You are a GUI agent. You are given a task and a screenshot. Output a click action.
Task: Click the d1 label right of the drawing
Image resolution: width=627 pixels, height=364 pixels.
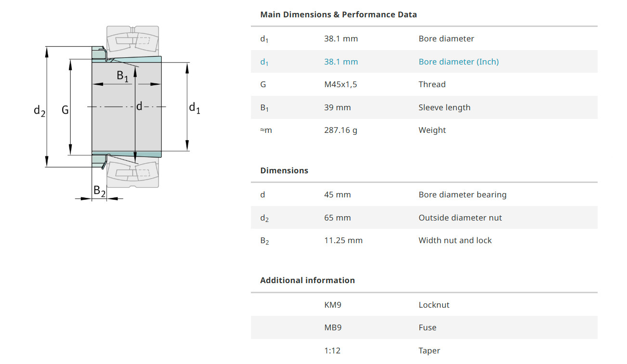(x=194, y=107)
